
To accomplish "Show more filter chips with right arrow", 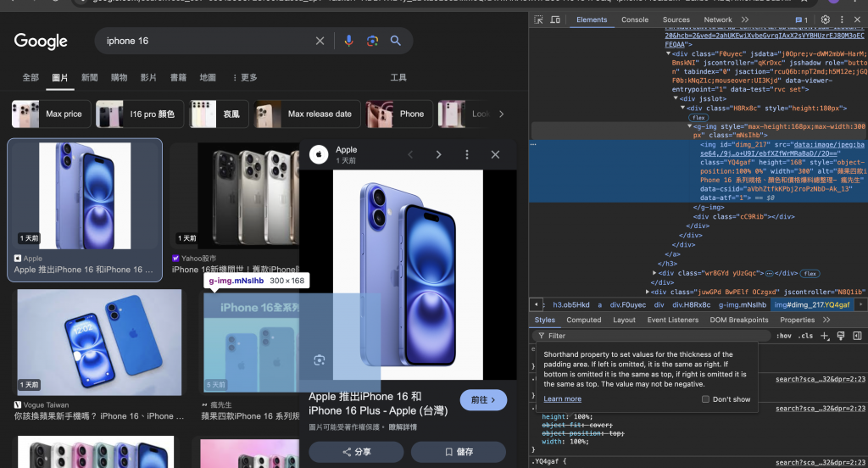I will coord(502,114).
